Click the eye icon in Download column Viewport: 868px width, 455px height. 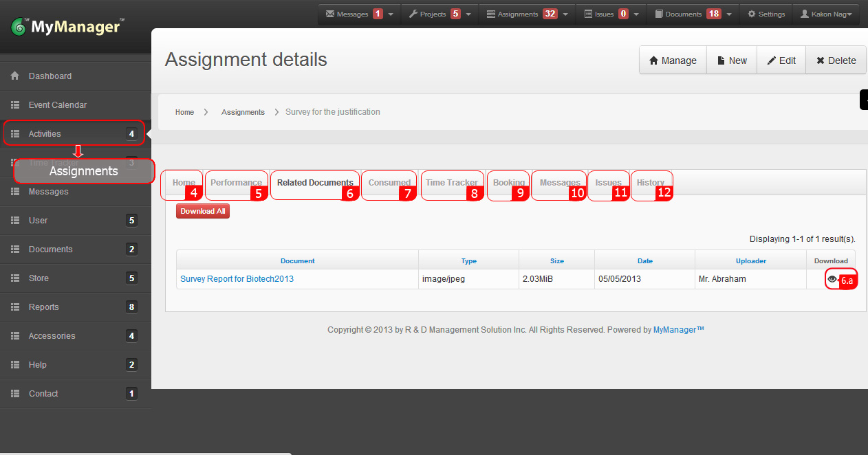(x=832, y=279)
